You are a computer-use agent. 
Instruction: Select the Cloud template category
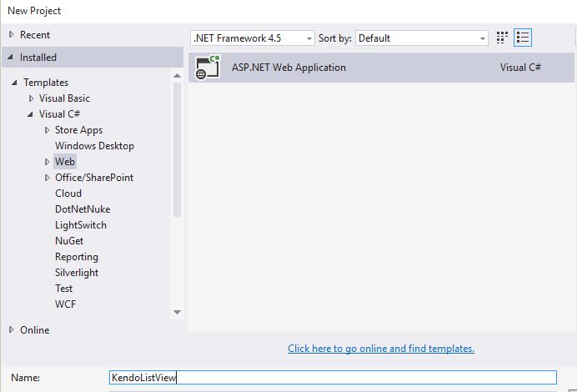pos(68,193)
